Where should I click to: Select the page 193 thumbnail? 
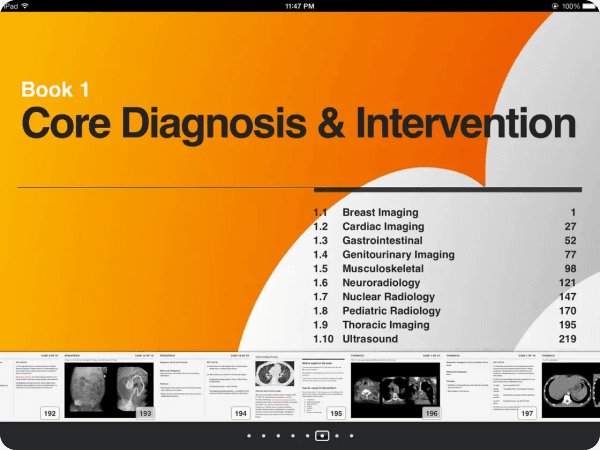tap(108, 386)
